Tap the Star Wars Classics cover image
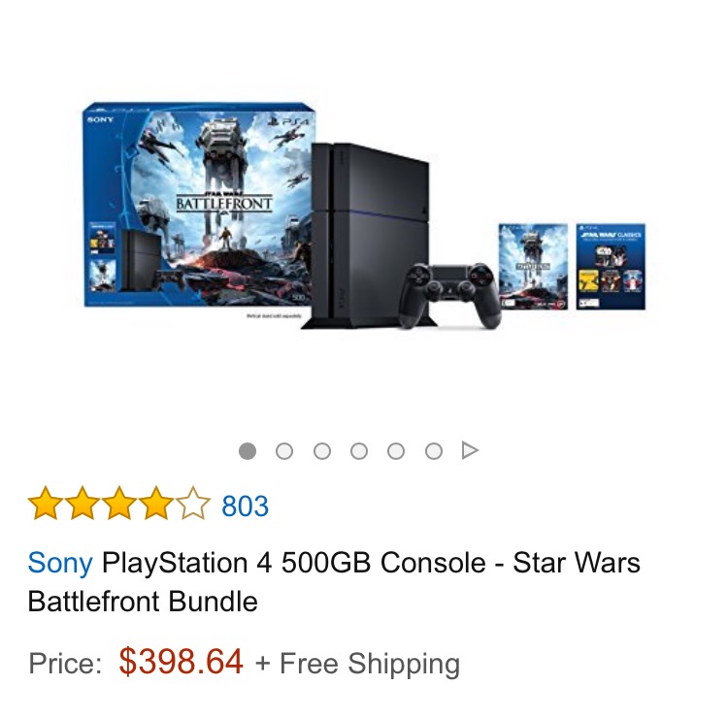Screen dimensions: 728x718 [x=611, y=267]
